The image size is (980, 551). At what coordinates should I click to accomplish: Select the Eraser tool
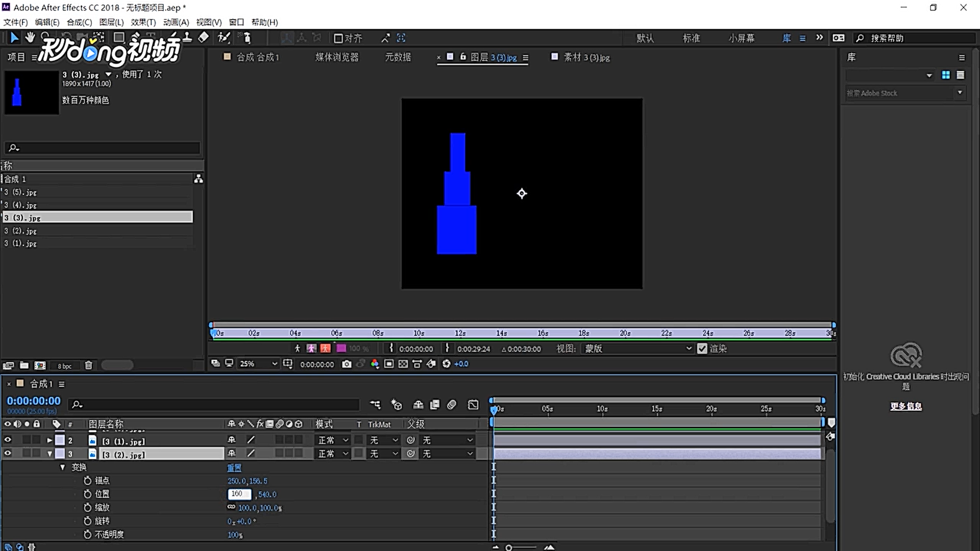point(203,37)
